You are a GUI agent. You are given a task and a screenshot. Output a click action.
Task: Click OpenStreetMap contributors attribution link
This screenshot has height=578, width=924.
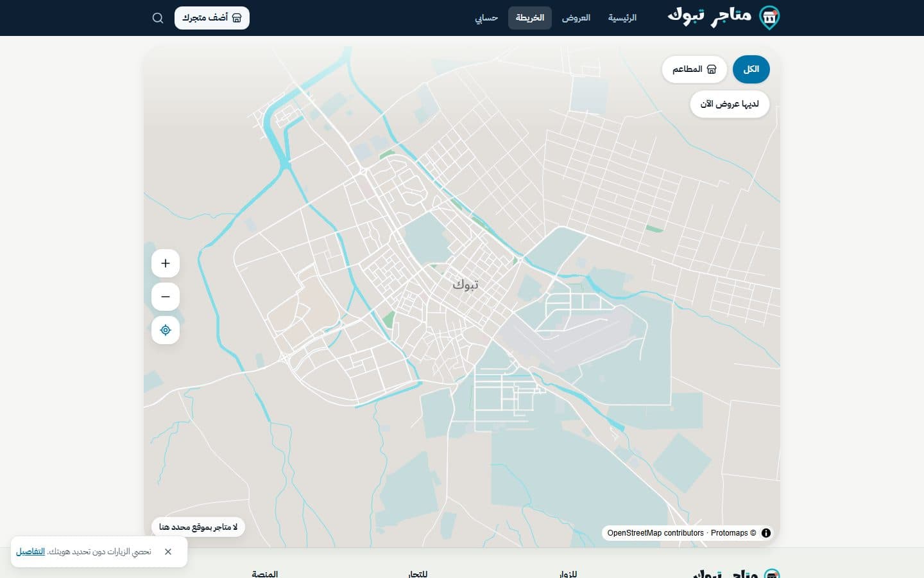pyautogui.click(x=656, y=533)
